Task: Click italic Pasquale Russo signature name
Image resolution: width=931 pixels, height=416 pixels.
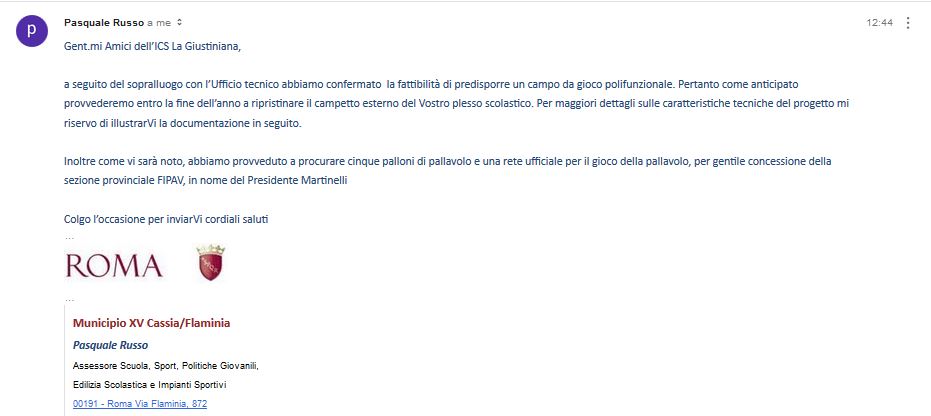Action: click(110, 345)
